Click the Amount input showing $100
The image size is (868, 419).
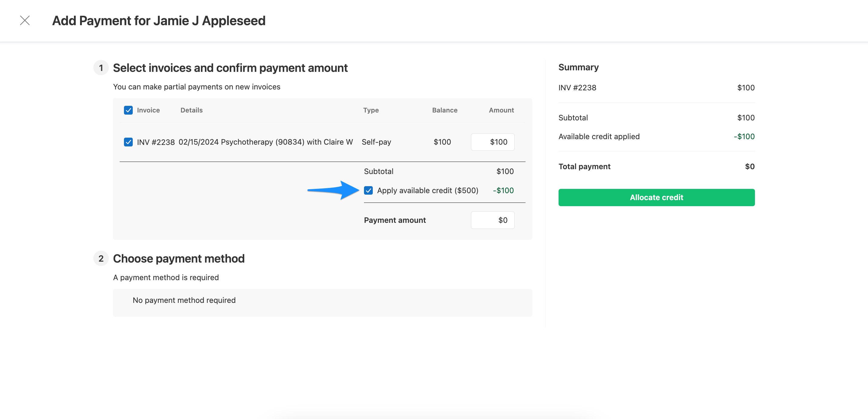(x=492, y=142)
